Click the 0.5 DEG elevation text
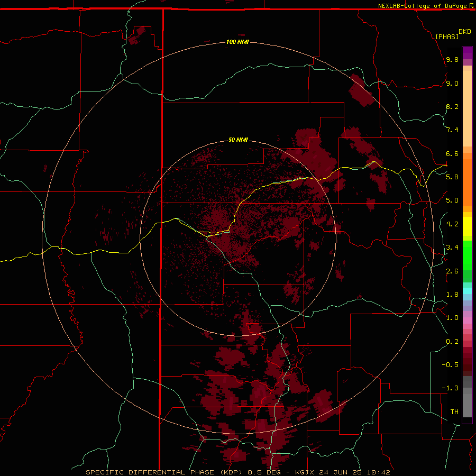 pos(266,472)
